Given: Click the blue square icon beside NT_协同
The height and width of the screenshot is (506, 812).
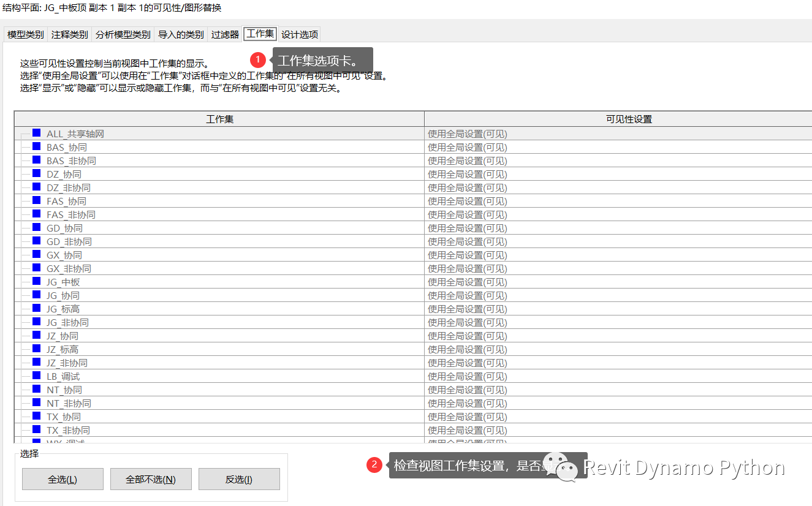Looking at the screenshot, I should pyautogui.click(x=37, y=389).
